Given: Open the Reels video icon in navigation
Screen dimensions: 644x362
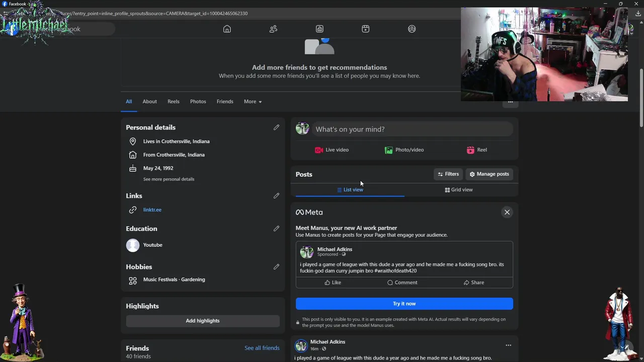Looking at the screenshot, I should (366, 29).
